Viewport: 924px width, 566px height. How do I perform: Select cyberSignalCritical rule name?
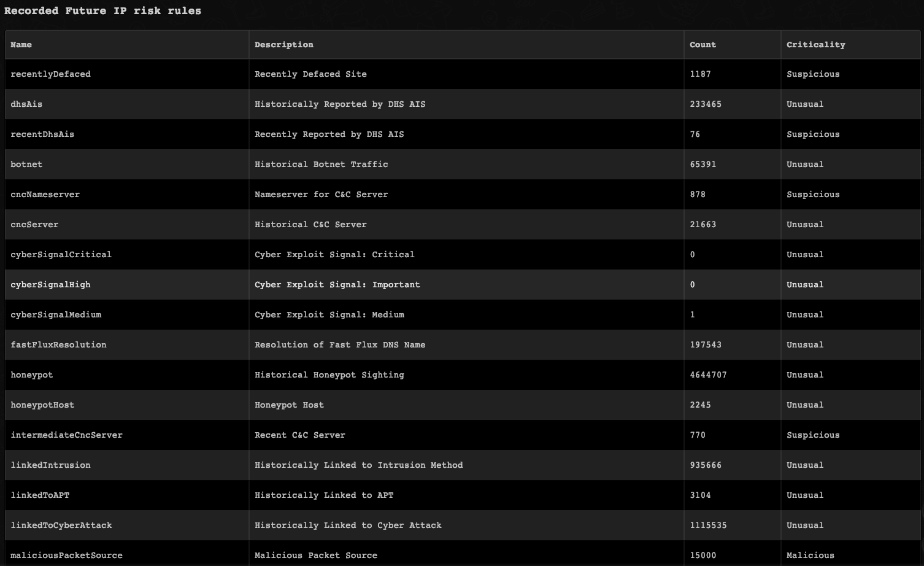pyautogui.click(x=61, y=255)
